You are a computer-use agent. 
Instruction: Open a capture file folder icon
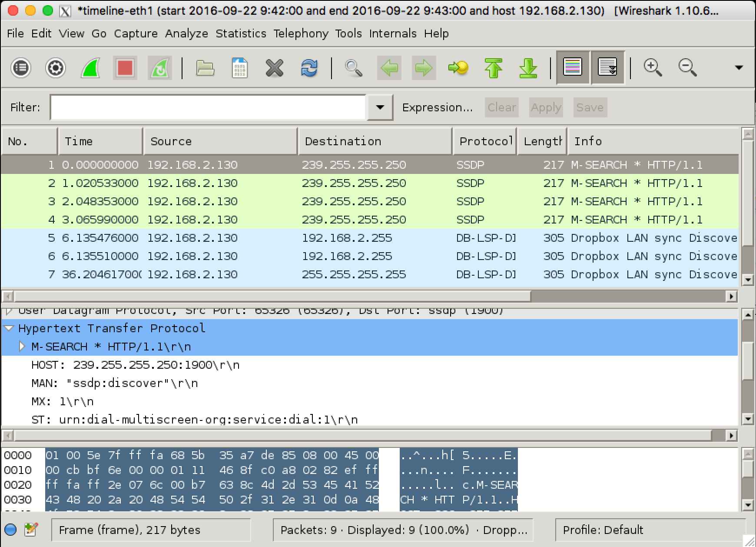tap(205, 68)
